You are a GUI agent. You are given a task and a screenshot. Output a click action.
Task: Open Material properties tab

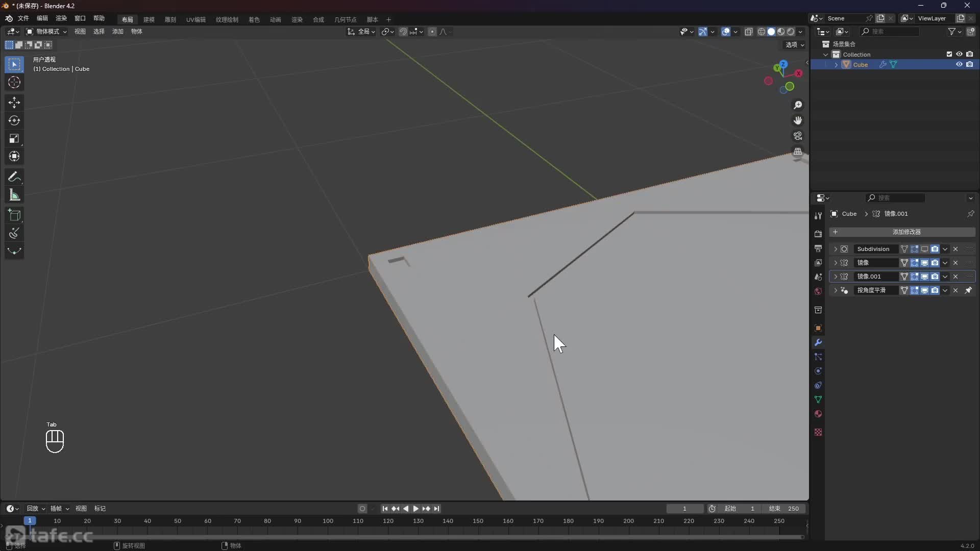click(818, 414)
